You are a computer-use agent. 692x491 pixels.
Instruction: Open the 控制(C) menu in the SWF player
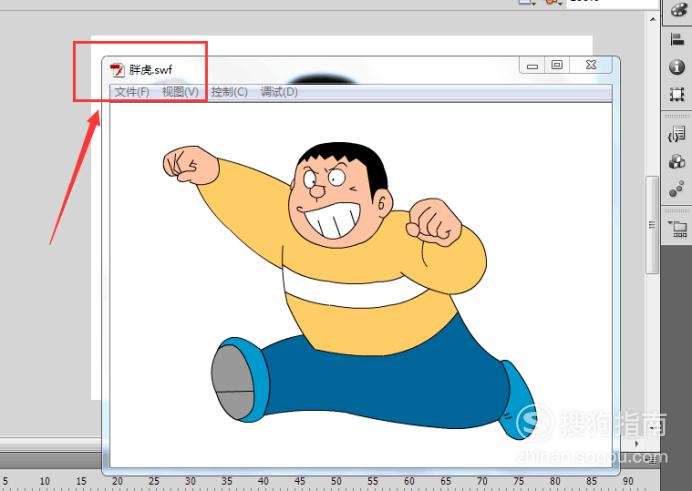tap(229, 92)
